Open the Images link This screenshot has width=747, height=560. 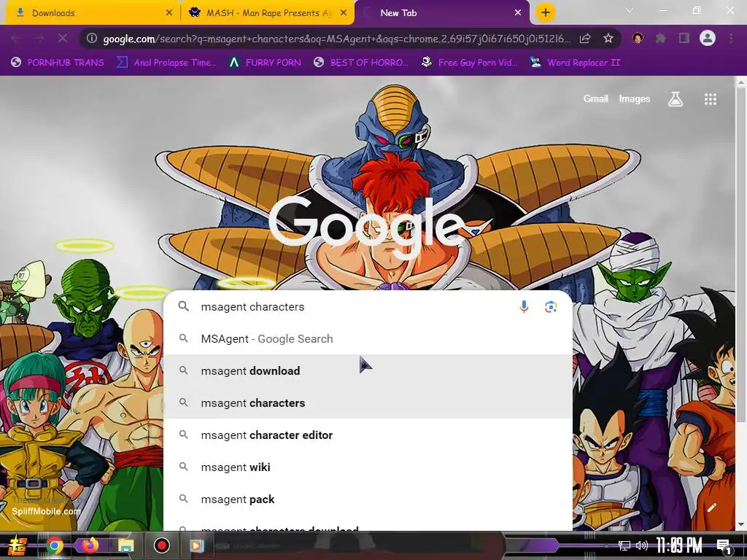(x=634, y=98)
